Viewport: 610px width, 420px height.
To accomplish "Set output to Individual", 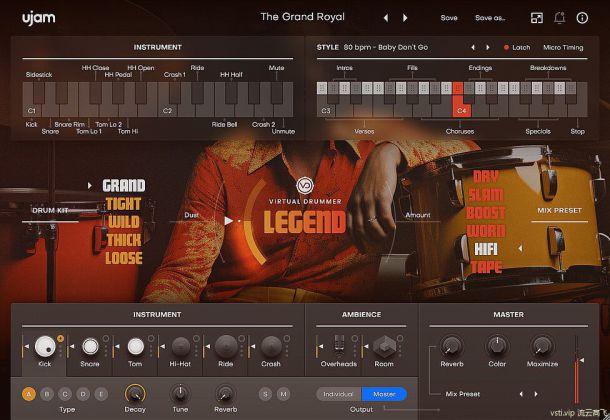I will pos(339,394).
